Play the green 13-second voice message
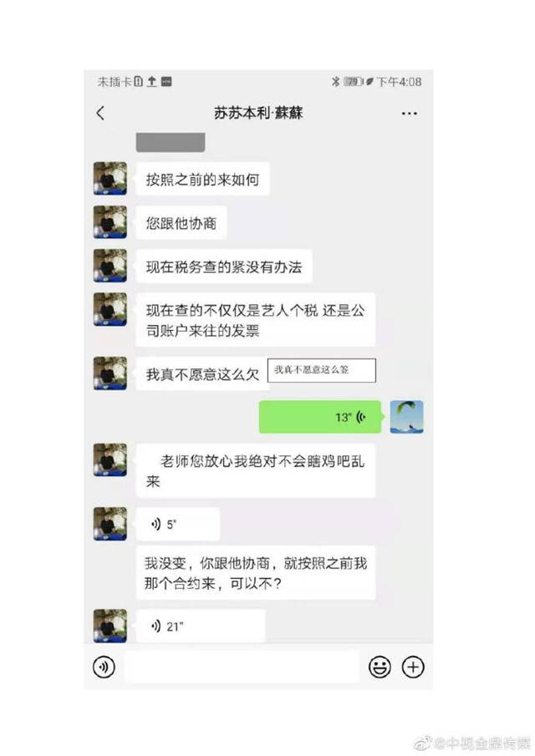Screen dimensions: 535x756 [x=320, y=417]
